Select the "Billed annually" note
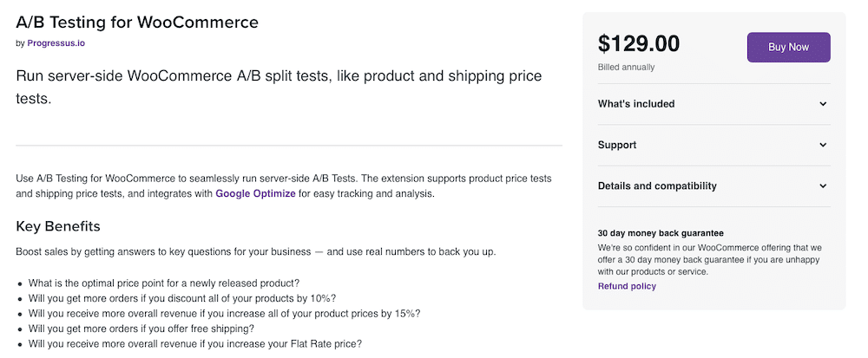This screenshot has height=358, width=868. [x=626, y=67]
